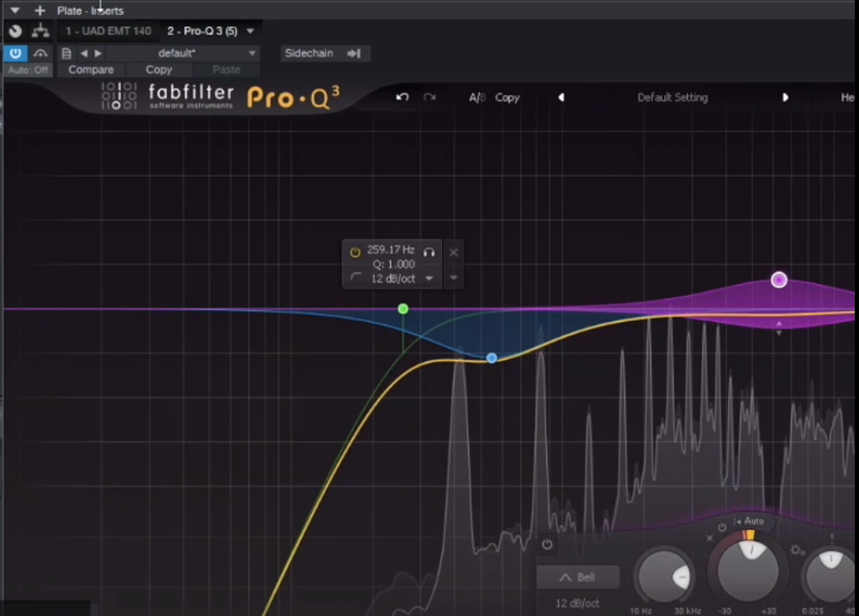This screenshot has width=859, height=616.
Task: Click the Compare button
Action: 91,70
